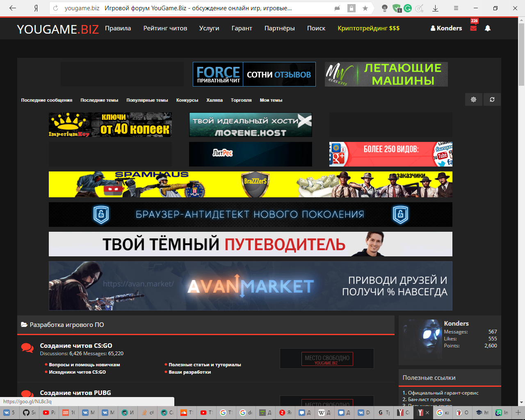The image size is (525, 420).
Task: Switch to the first VK browser tab
Action: click(9, 413)
